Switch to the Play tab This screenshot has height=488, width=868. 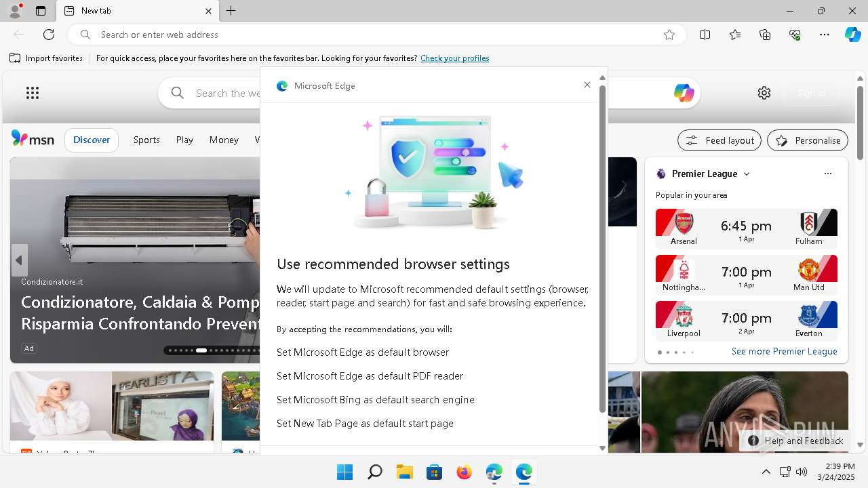pyautogui.click(x=184, y=140)
